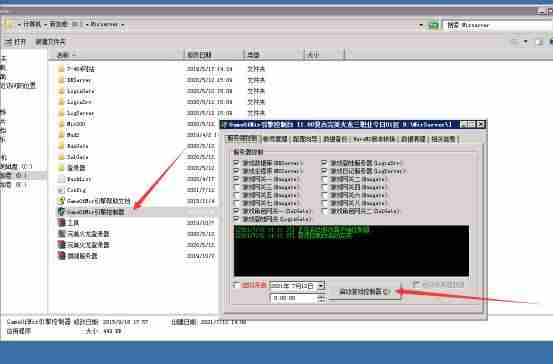Select the 登录器 folder icon

(x=61, y=168)
